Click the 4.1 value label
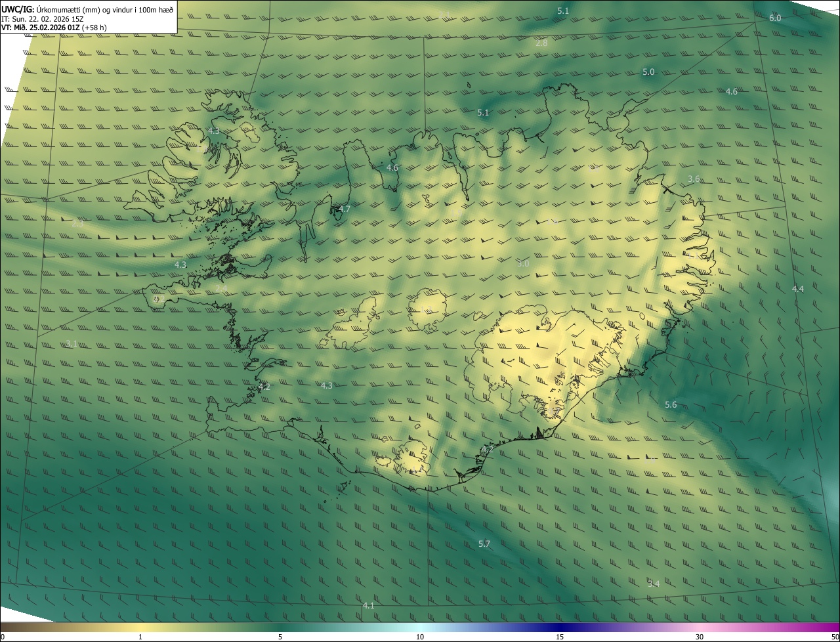This screenshot has width=840, height=642. pyautogui.click(x=368, y=606)
